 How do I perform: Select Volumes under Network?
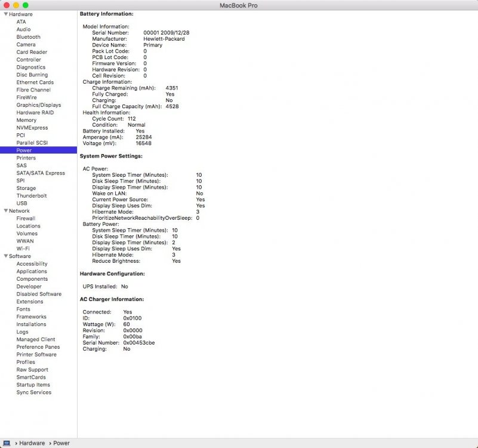(x=27, y=234)
